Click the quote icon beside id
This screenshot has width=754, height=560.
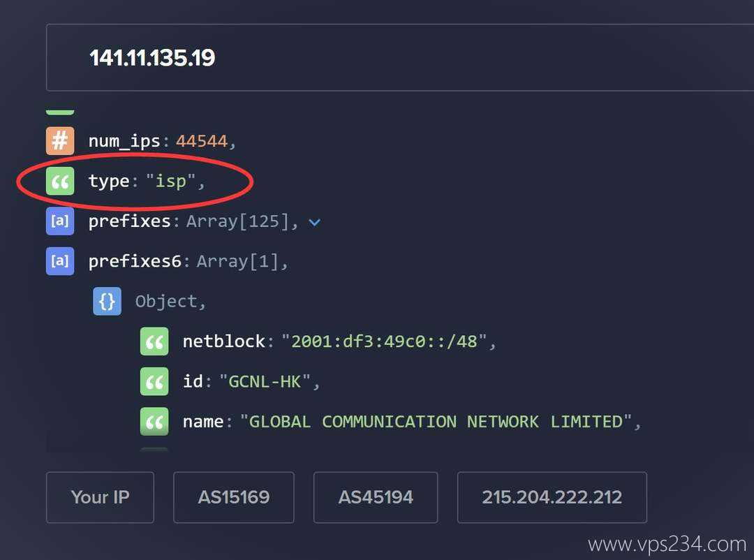tap(154, 381)
